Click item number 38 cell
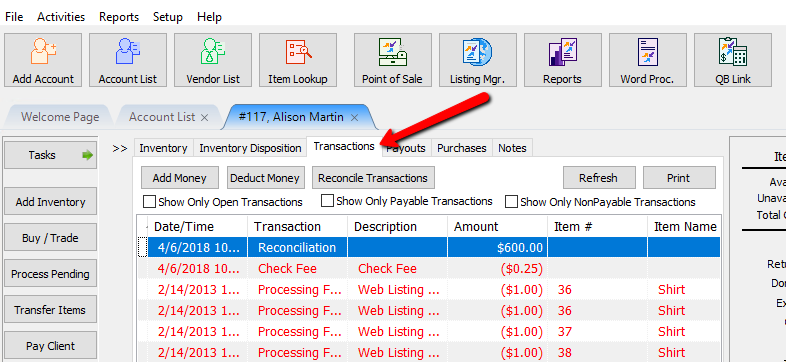 (597, 352)
